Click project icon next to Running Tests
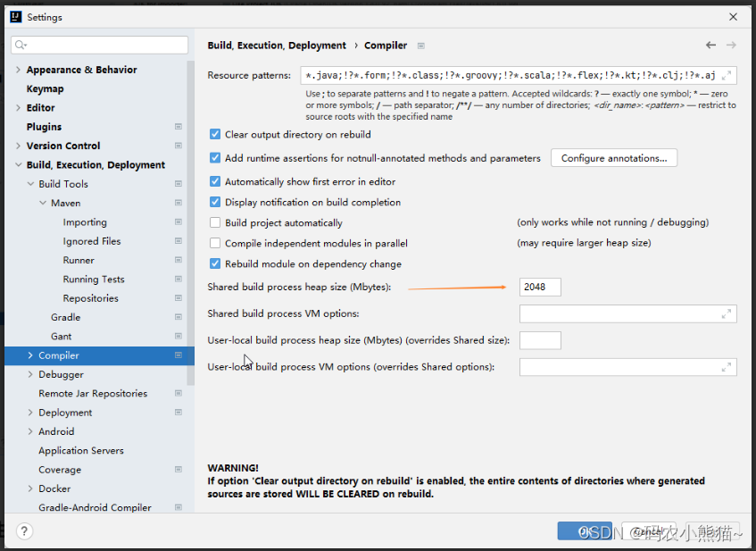Viewport: 756px width, 551px height. (179, 279)
